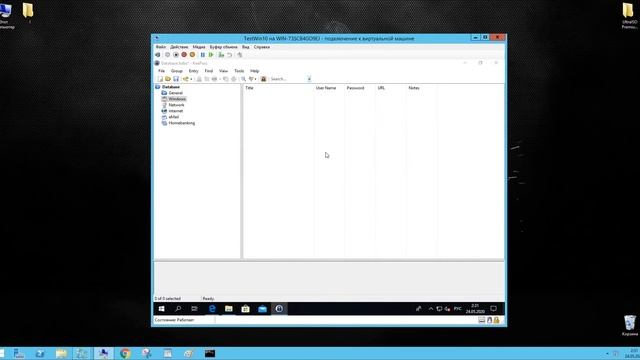The image size is (640, 360).
Task: Open the Mail app in the guest taskbar
Action: (262, 309)
